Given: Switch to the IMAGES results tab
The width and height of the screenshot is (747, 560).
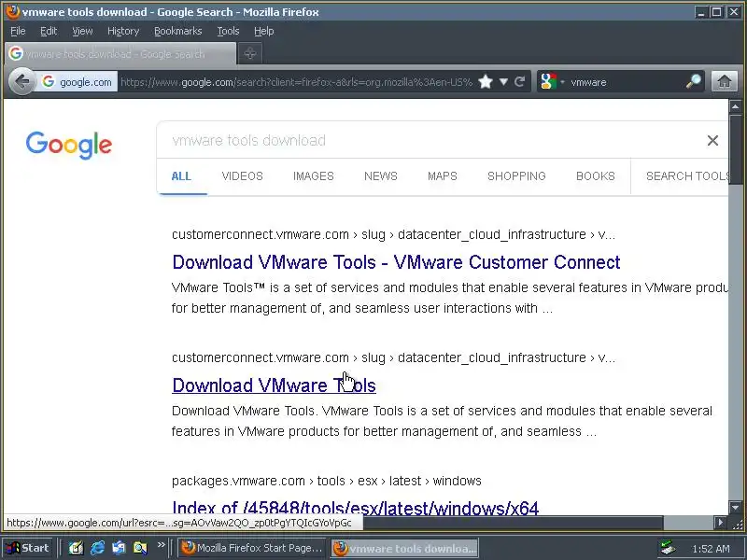Looking at the screenshot, I should (313, 176).
